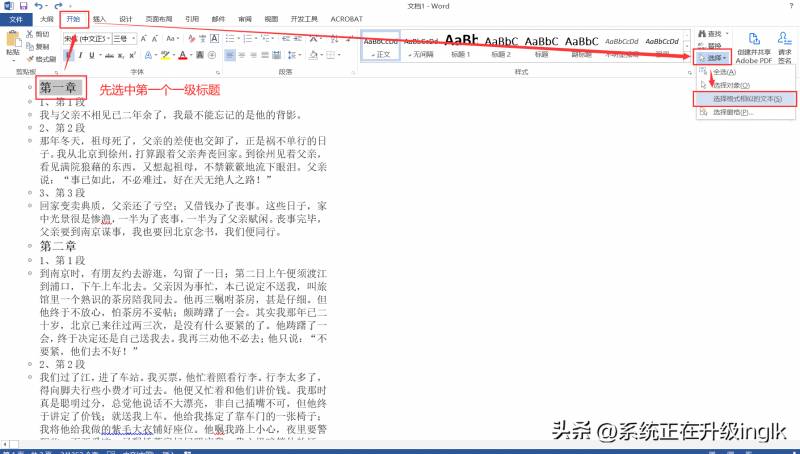Toggle Superscript formatting

tap(133, 55)
